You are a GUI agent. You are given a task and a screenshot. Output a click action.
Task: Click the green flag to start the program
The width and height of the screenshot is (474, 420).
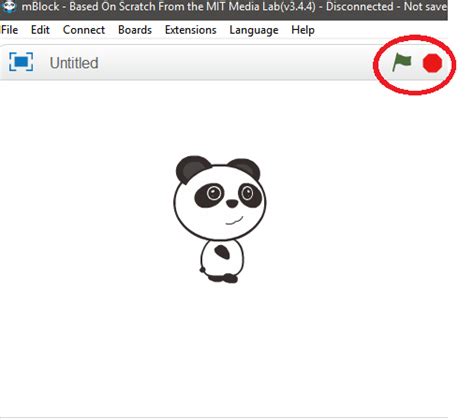(402, 63)
